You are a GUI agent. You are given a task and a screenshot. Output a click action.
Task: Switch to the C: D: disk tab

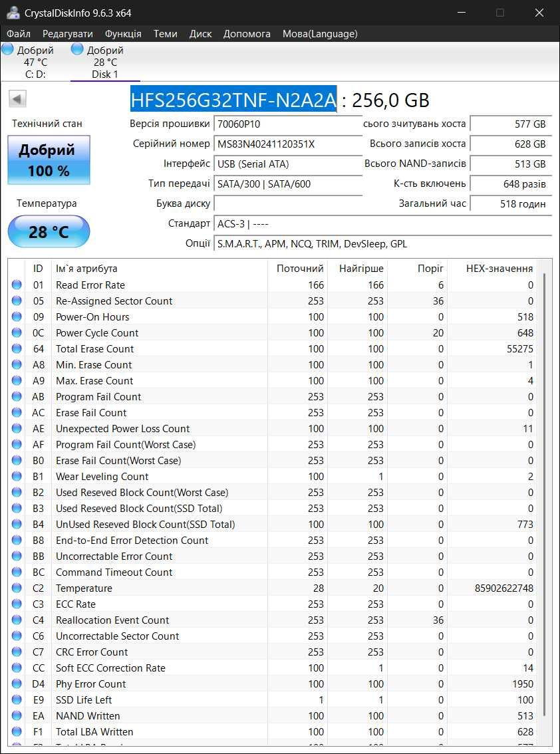[35, 62]
